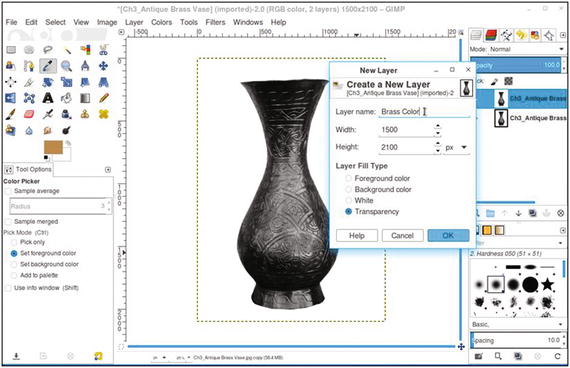Enable Sample merged checkbox
570x368 pixels.
(8, 222)
